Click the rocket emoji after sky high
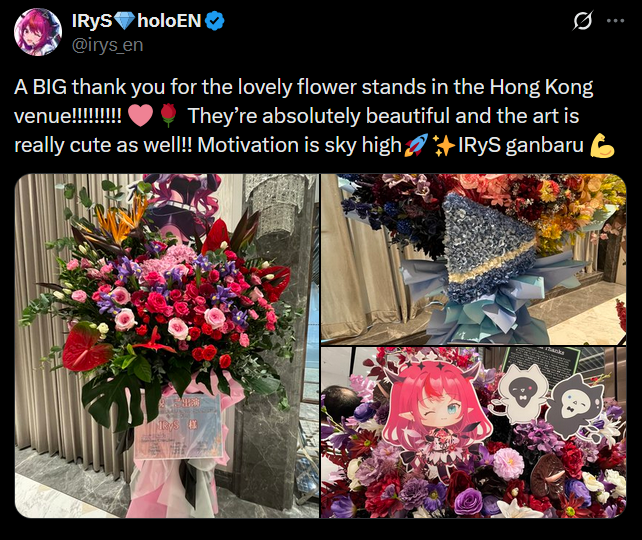 [416, 145]
